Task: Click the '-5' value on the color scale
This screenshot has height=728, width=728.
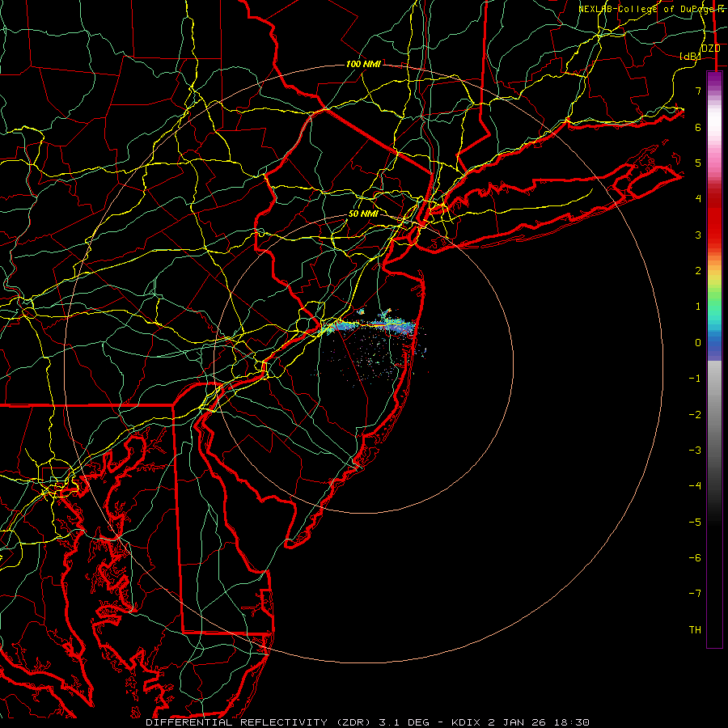Action: coord(695,523)
